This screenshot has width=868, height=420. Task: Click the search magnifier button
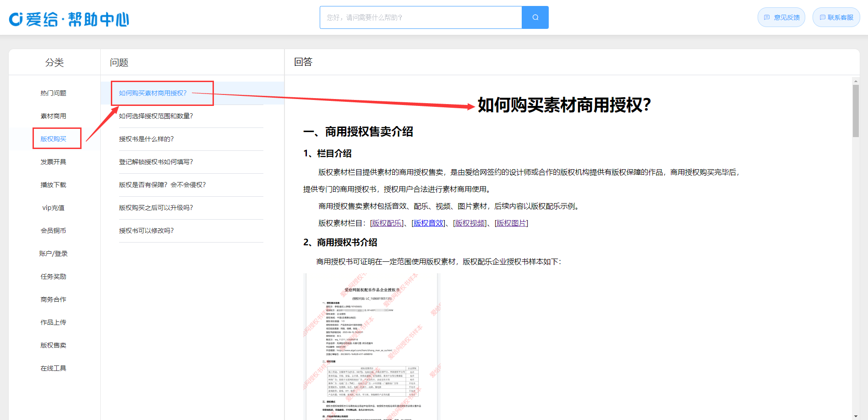coord(535,17)
